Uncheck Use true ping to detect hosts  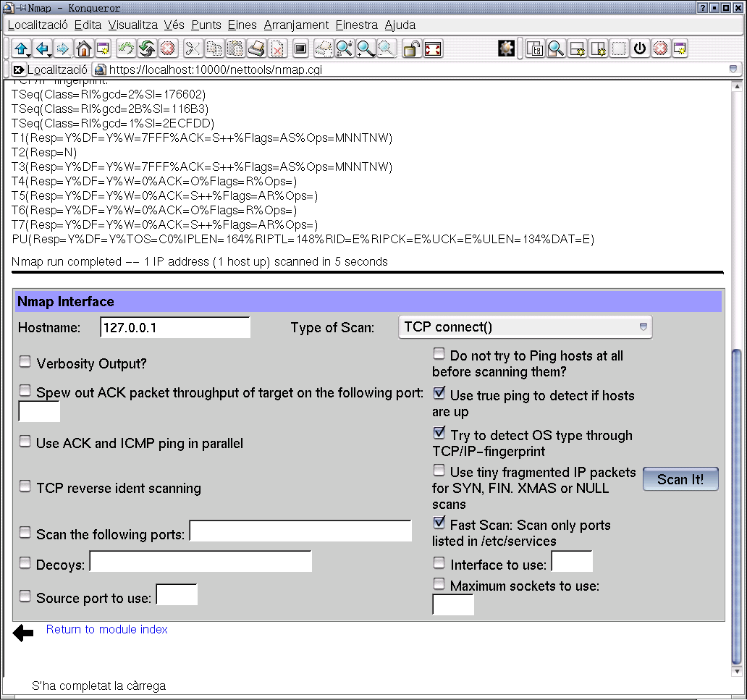pyautogui.click(x=439, y=393)
